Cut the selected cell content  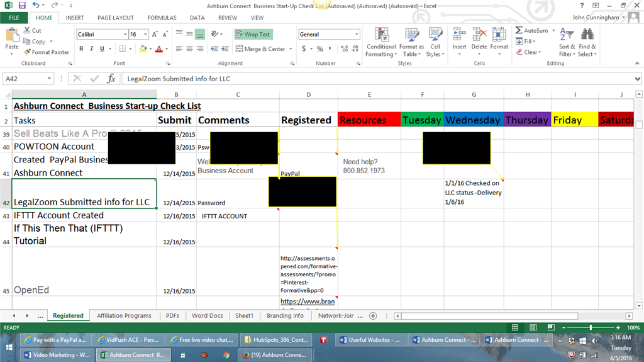click(33, 30)
